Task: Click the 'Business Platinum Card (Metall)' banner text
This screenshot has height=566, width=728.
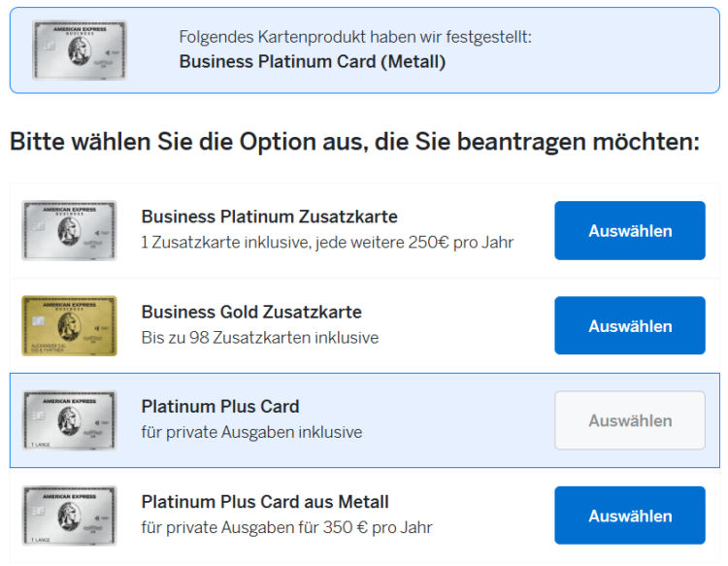Action: click(x=313, y=62)
